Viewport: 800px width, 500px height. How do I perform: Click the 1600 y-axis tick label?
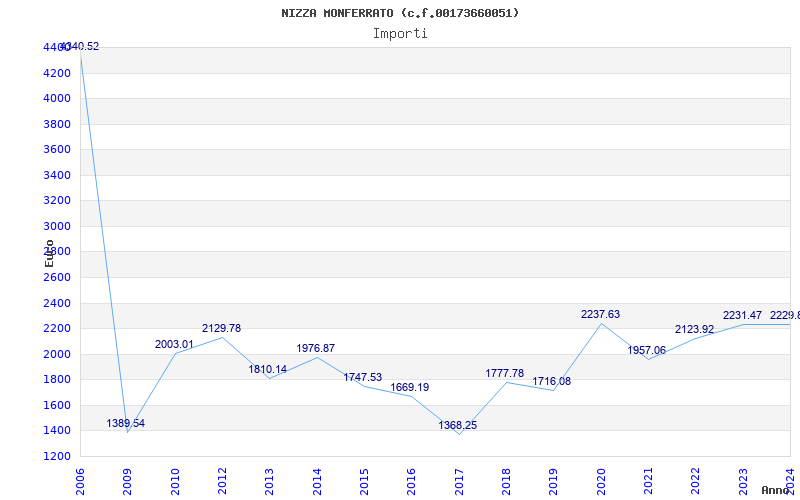tap(57, 406)
